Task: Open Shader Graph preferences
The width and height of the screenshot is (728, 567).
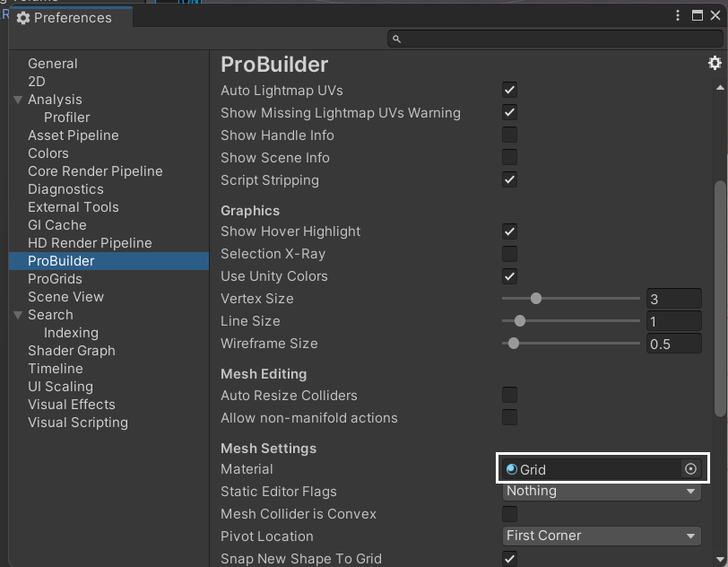Action: (x=72, y=351)
